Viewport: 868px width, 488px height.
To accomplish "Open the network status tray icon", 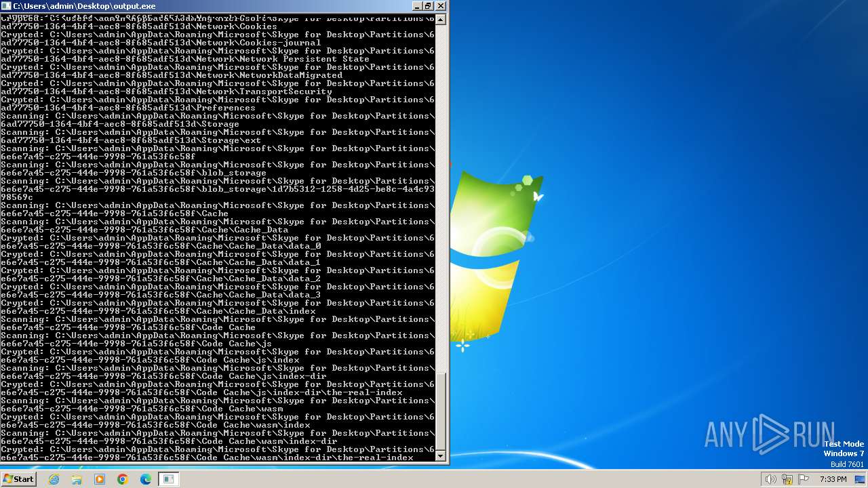I will (787, 479).
